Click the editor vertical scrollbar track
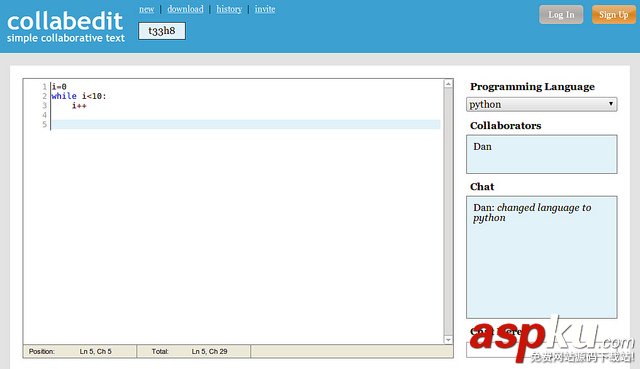This screenshot has width=640, height=369. point(448,211)
